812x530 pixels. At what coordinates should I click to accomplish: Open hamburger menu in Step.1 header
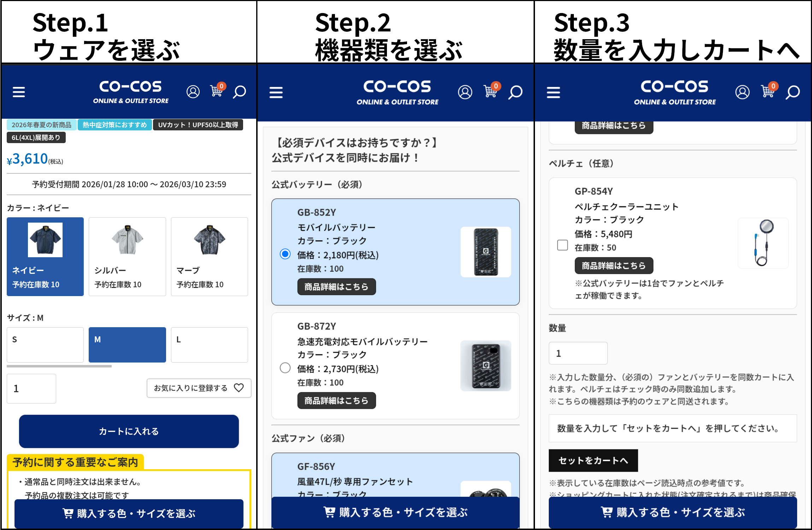point(19,92)
